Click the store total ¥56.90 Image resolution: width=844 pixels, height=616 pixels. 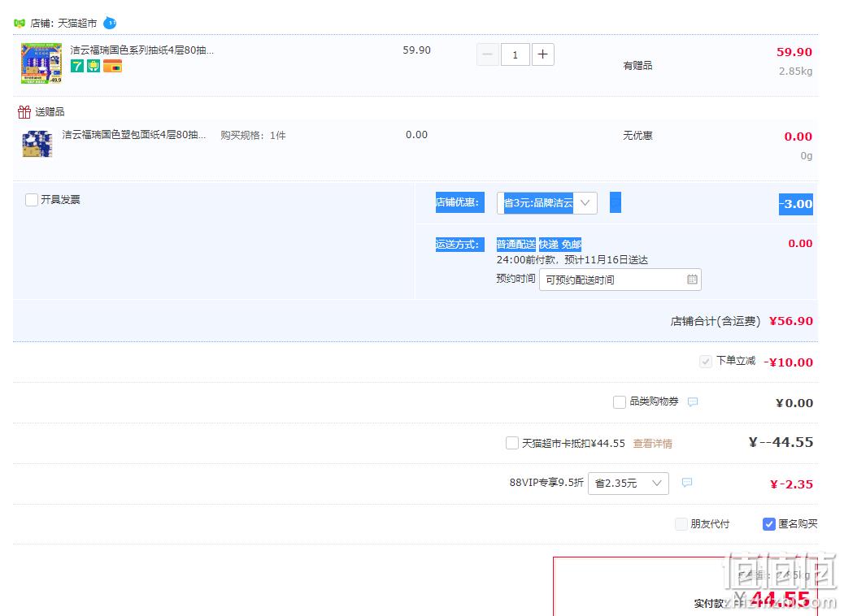pos(790,321)
